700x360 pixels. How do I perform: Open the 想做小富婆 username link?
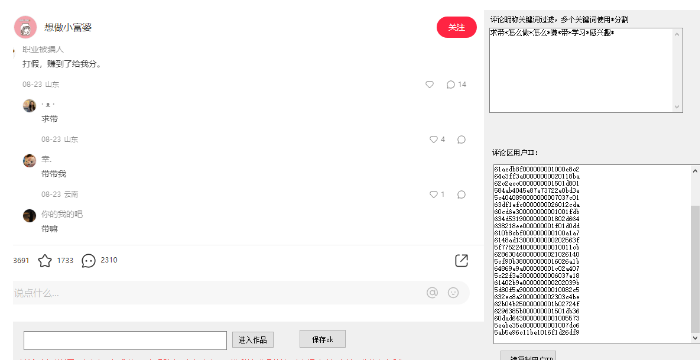pyautogui.click(x=68, y=27)
